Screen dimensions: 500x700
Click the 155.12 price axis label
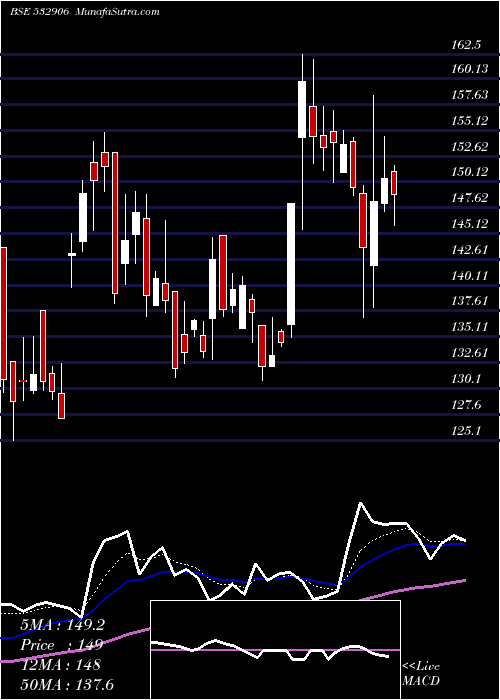coord(470,121)
